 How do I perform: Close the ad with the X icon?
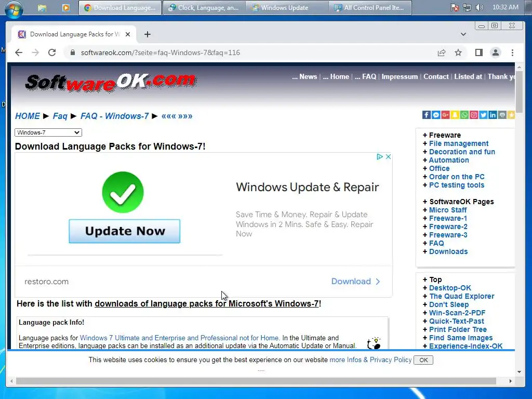pos(389,157)
